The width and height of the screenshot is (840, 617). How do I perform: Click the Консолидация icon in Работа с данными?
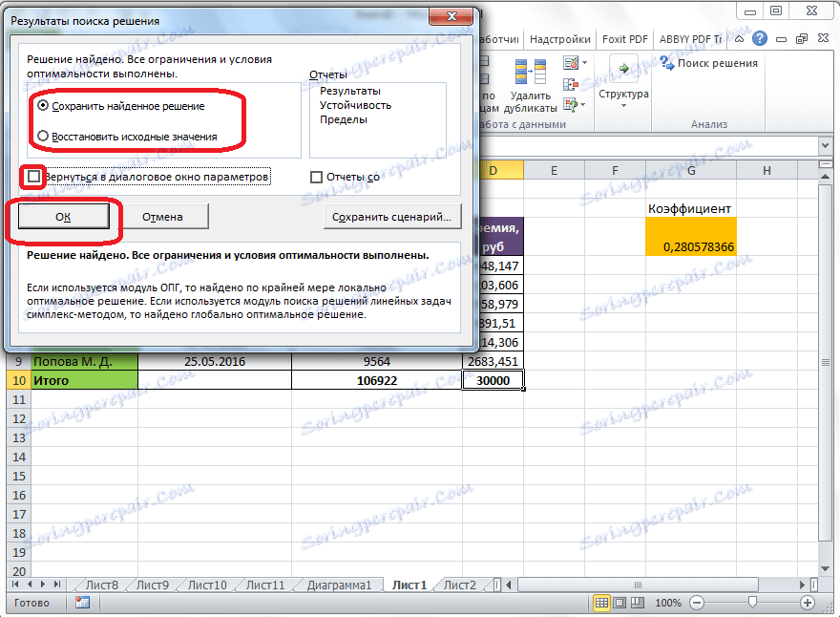tap(571, 85)
